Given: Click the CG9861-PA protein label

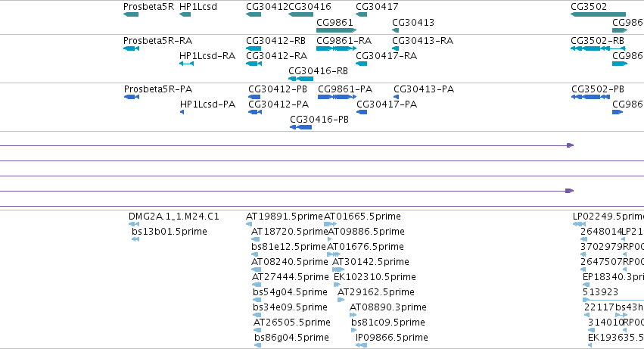Looking at the screenshot, I should (345, 89).
